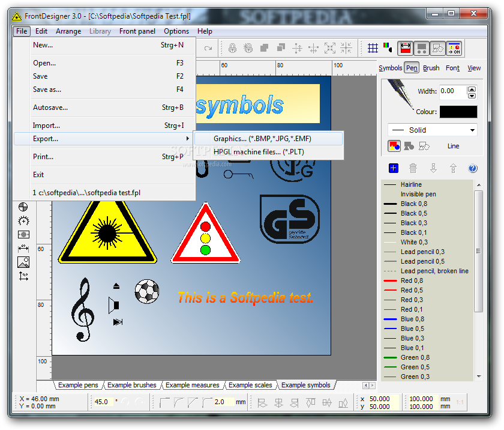Switch to the View tab
This screenshot has height=430, width=504.
[x=474, y=68]
